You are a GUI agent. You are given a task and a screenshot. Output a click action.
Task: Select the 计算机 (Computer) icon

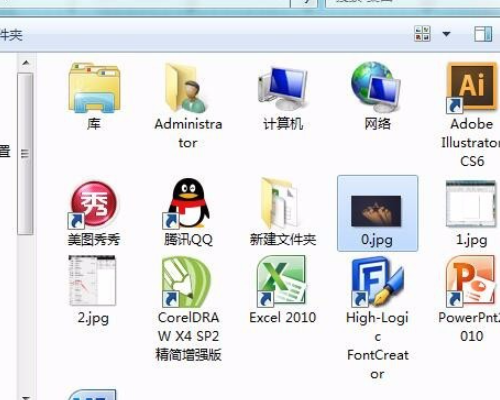tap(283, 88)
